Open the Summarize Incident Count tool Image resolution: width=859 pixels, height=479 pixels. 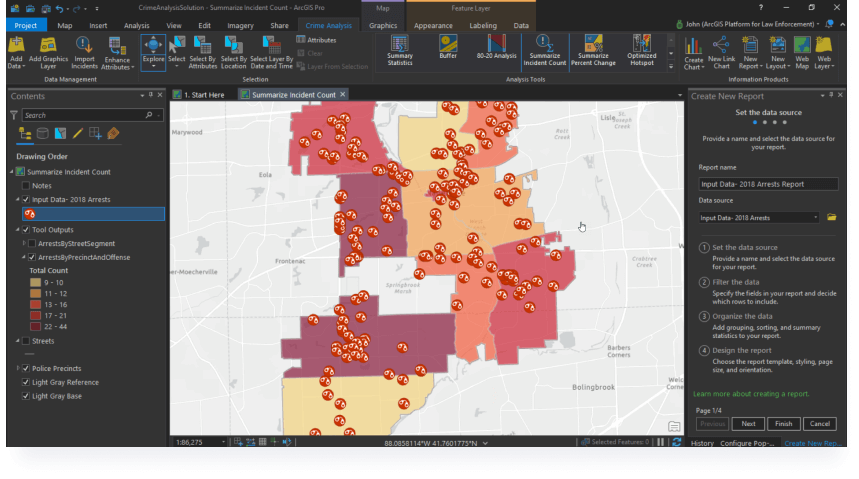[x=545, y=50]
